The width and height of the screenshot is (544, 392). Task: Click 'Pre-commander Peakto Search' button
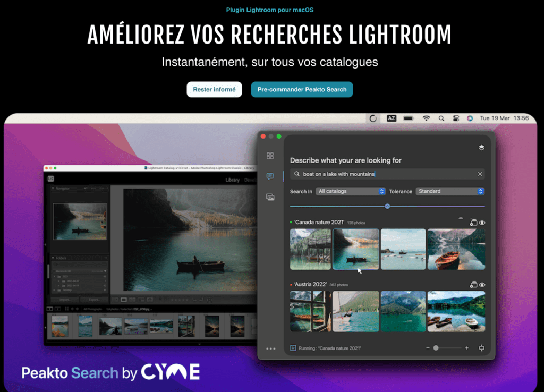tap(302, 89)
